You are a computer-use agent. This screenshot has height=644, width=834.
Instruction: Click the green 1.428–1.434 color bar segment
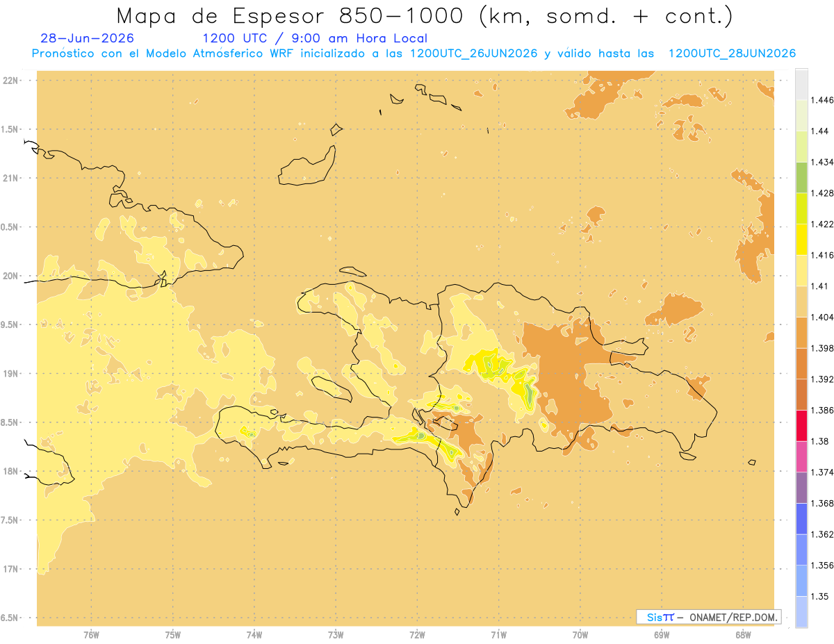tap(801, 177)
